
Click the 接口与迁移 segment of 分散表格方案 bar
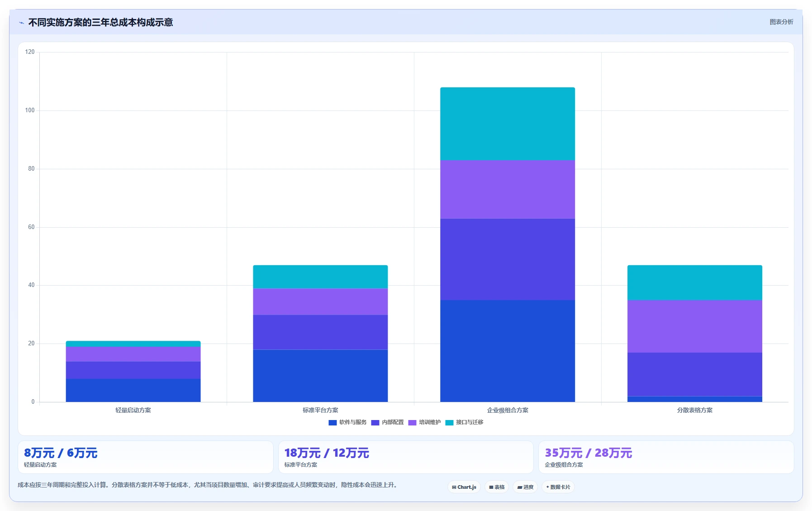pyautogui.click(x=695, y=282)
